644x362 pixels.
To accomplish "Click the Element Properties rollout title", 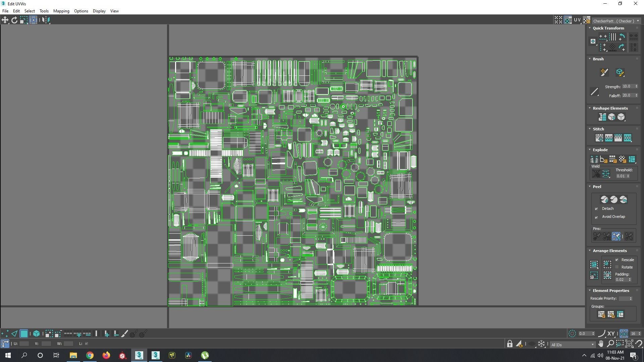I will coord(610,291).
